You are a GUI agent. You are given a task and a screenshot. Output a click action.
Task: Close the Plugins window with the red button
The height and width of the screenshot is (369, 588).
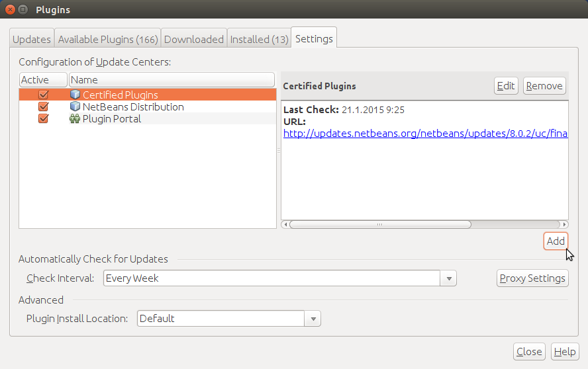(11, 9)
